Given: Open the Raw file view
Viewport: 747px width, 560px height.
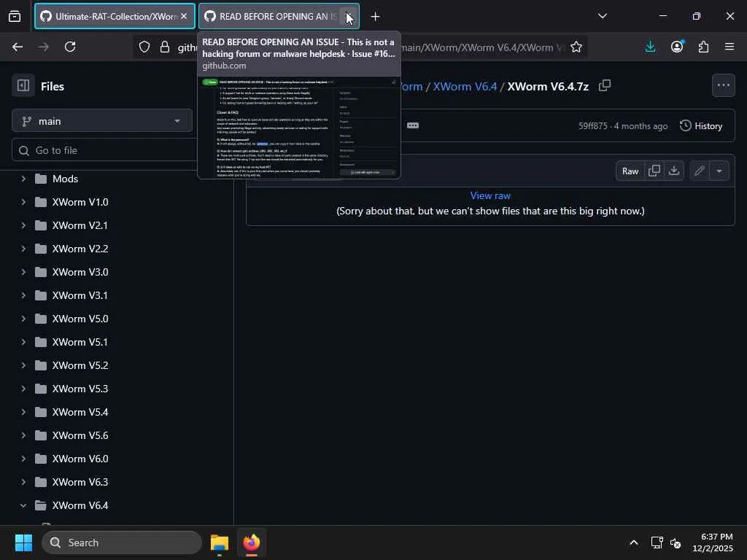Looking at the screenshot, I should [x=630, y=171].
